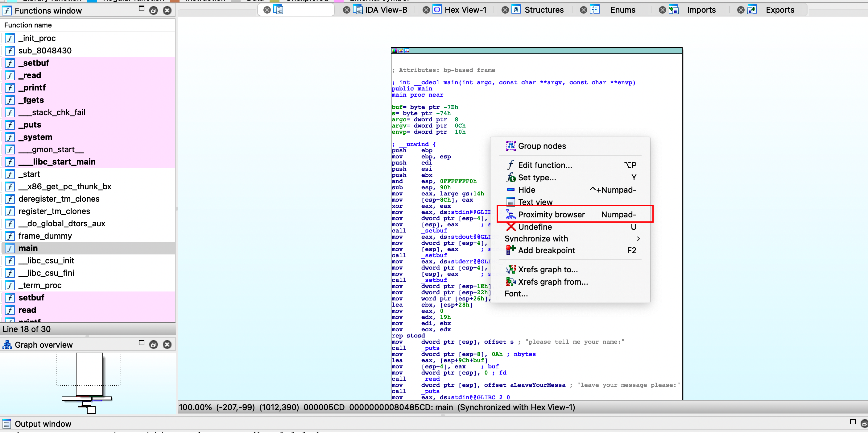
Task: Click the node title bar jump icon
Action: coord(407,51)
